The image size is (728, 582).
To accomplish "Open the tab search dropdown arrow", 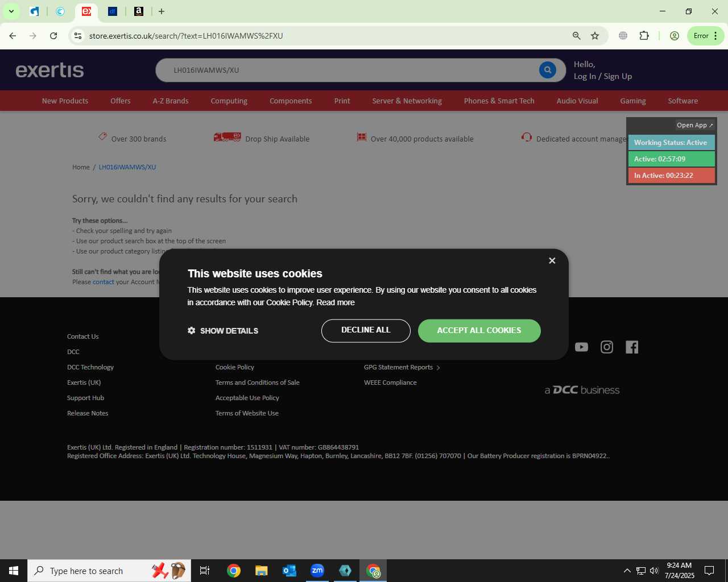I will [x=11, y=11].
